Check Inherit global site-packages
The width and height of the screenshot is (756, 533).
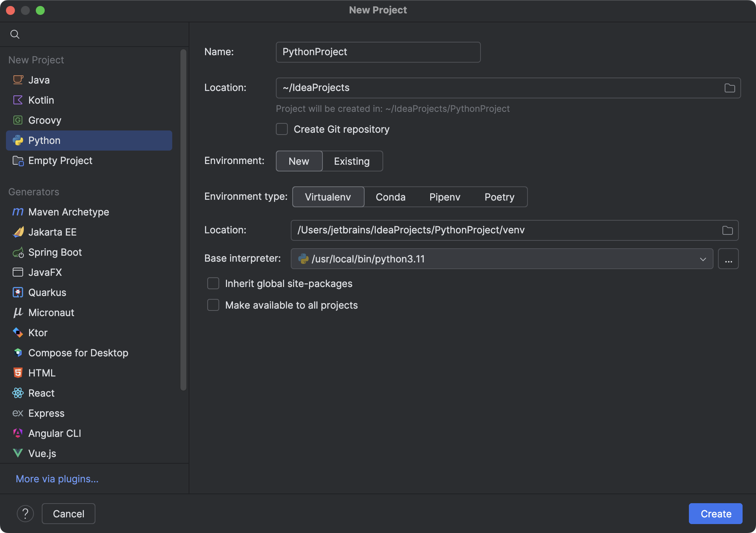[213, 283]
